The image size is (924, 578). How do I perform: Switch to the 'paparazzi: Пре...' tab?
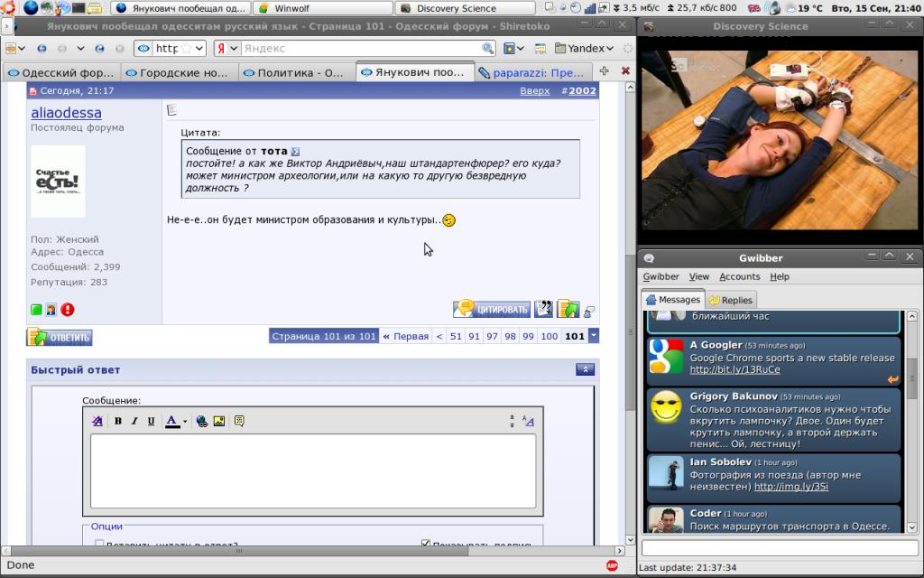[532, 72]
